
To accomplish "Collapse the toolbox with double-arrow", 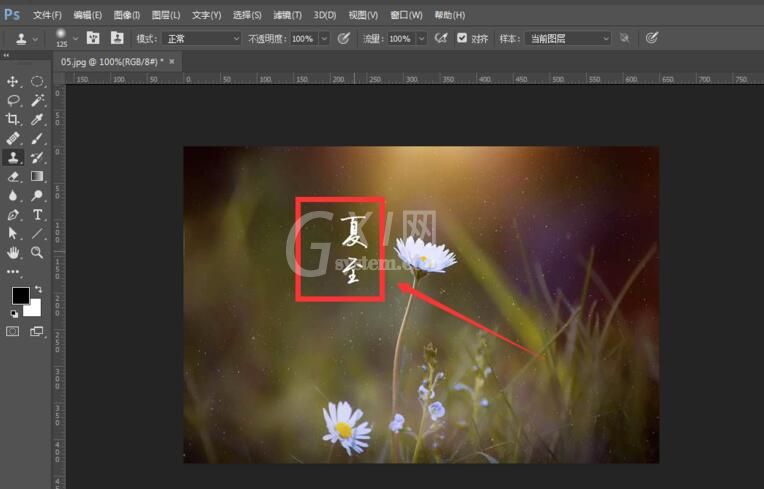I will [x=6, y=56].
